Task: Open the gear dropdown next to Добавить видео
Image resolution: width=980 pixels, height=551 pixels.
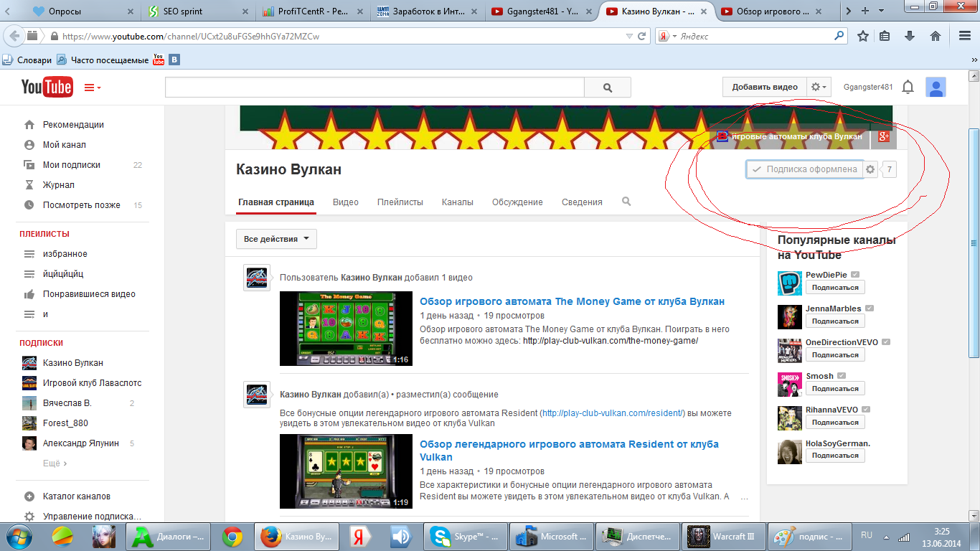Action: 819,87
